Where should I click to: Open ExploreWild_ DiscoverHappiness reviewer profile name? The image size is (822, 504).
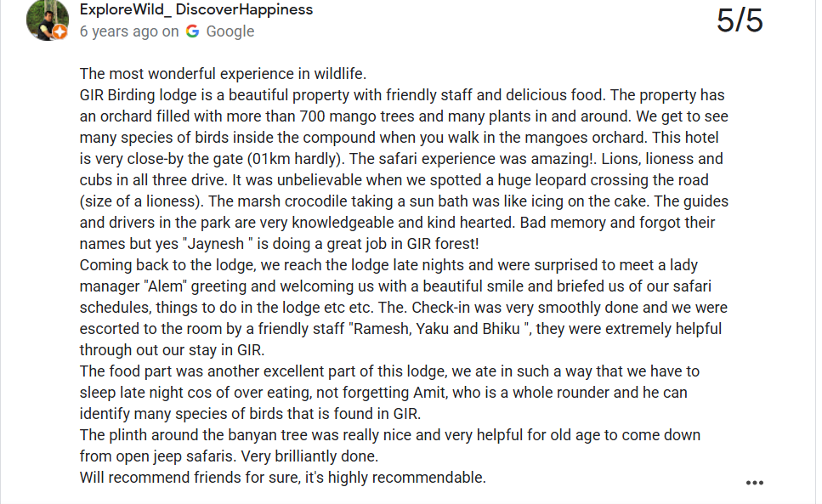[x=196, y=9]
